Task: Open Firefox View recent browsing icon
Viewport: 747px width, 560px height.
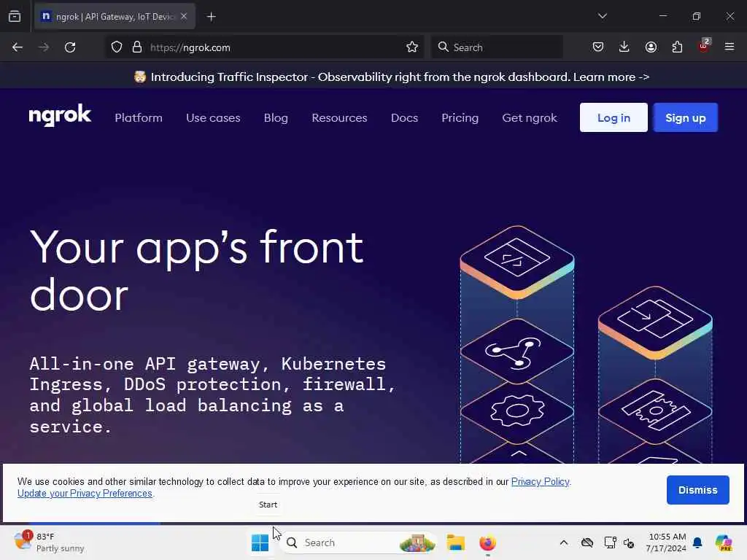Action: (x=15, y=17)
